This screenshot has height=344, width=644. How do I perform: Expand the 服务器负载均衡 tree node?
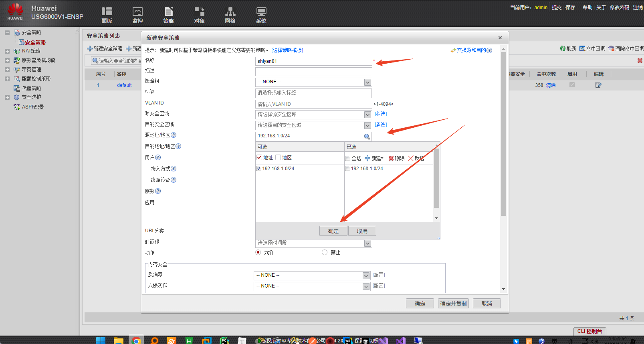pyautogui.click(x=7, y=60)
